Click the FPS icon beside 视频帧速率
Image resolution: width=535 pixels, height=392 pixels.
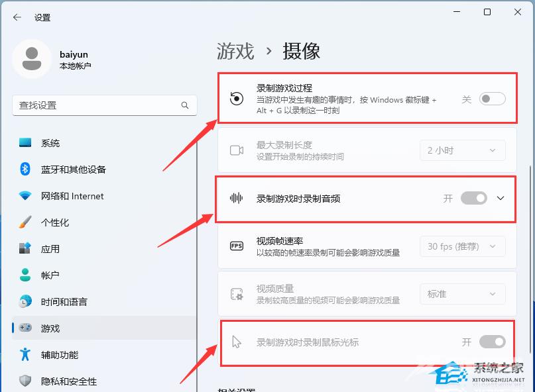click(237, 246)
